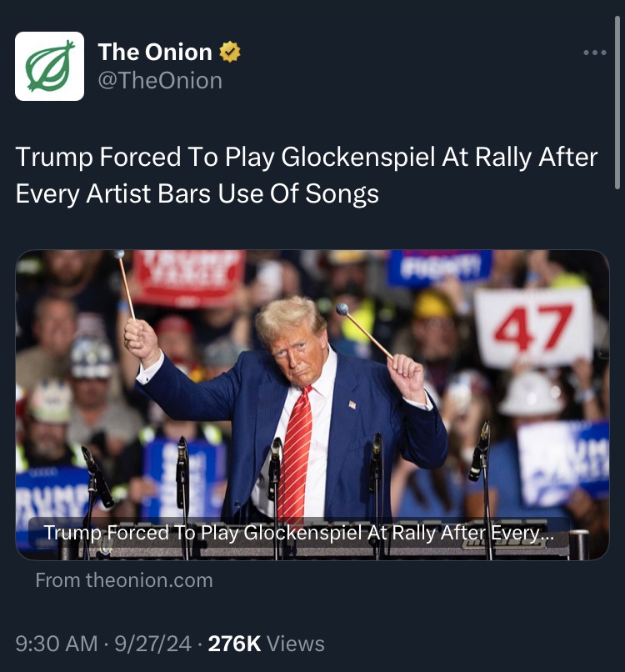Open the three-dot more options menu

pos(595,53)
